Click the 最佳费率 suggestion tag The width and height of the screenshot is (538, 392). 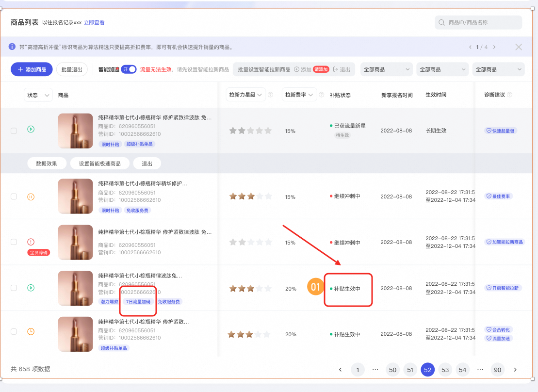coord(499,196)
